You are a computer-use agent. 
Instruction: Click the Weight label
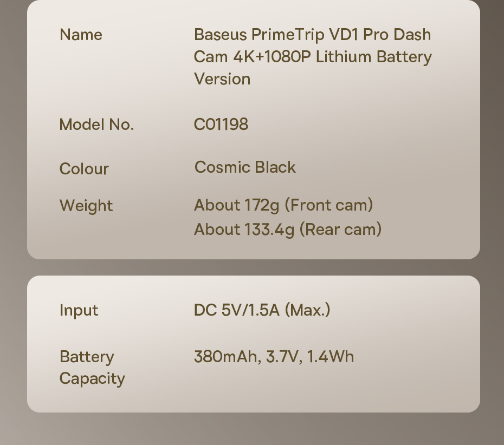(86, 206)
